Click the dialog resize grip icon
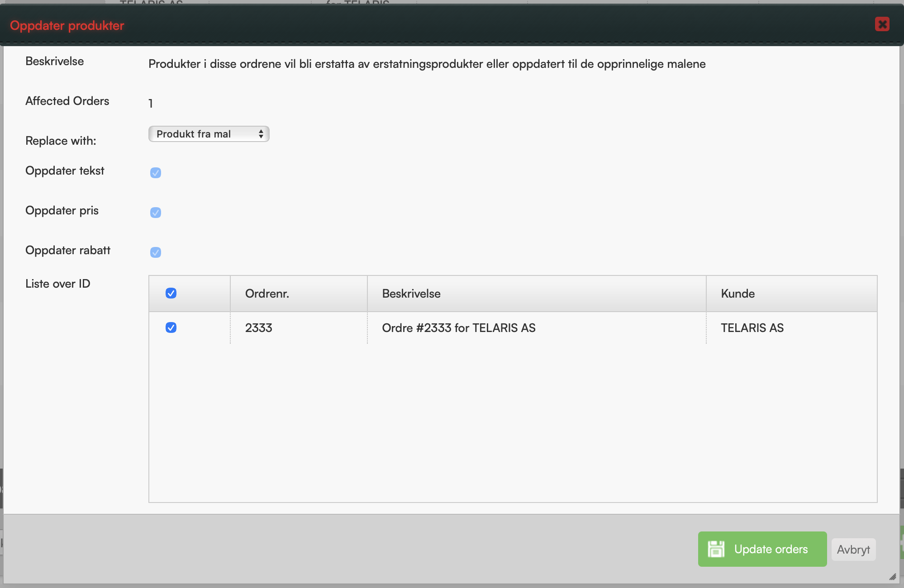 click(x=893, y=577)
